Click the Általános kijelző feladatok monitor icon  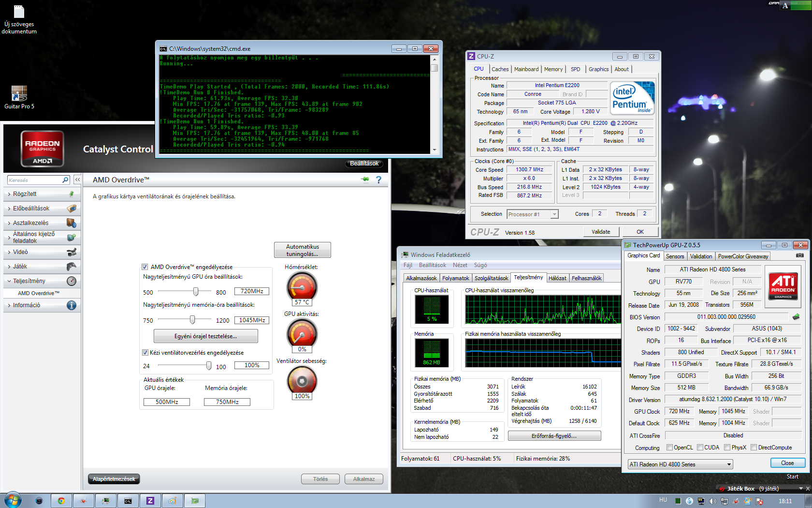(x=72, y=238)
